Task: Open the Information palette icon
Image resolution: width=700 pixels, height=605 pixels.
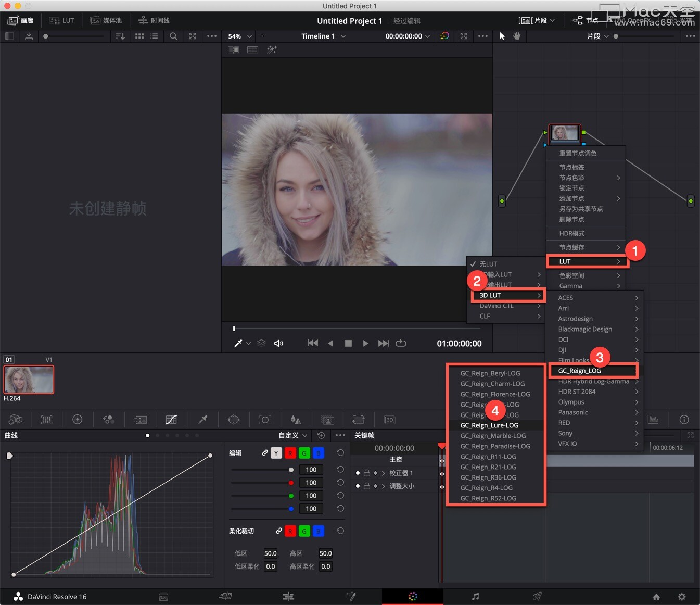Action: tap(684, 420)
